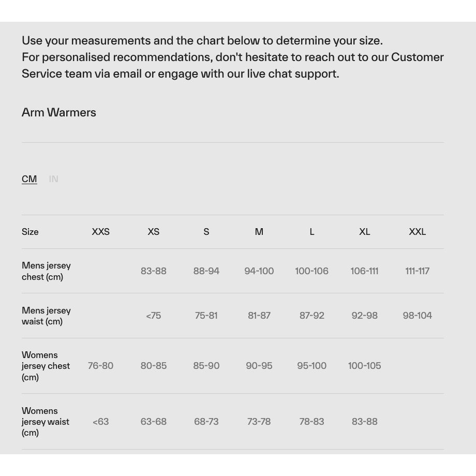Select the CM unit toggle
Image resolution: width=476 pixels, height=476 pixels.
pyautogui.click(x=29, y=179)
